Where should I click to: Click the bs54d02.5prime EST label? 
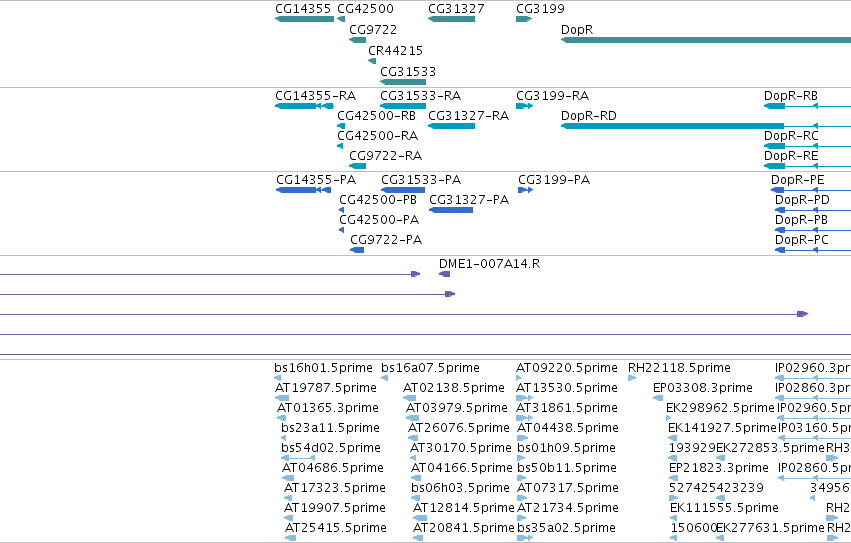[331, 449]
